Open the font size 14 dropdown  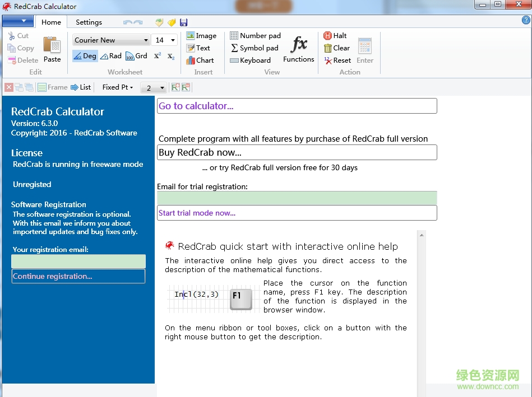[172, 40]
